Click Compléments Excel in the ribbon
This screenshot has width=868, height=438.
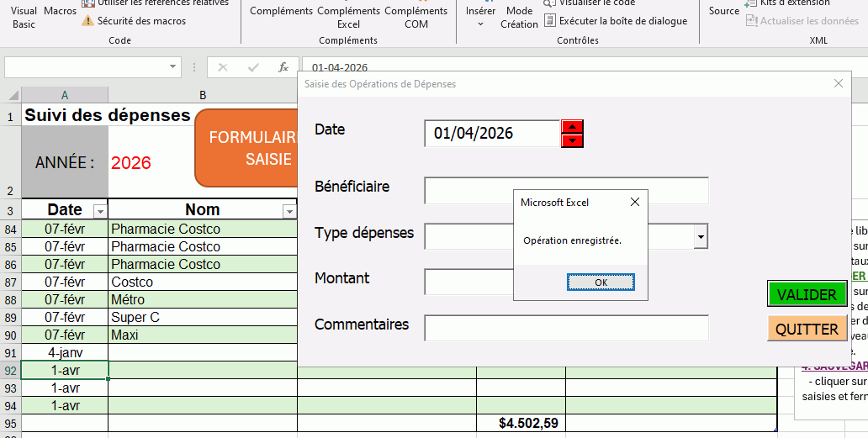[x=348, y=17]
